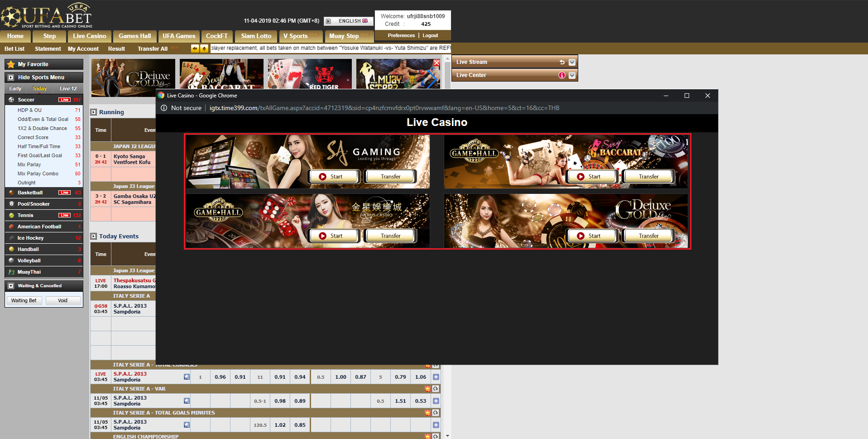
Task: Open MuayThai sport category
Action: (x=44, y=272)
